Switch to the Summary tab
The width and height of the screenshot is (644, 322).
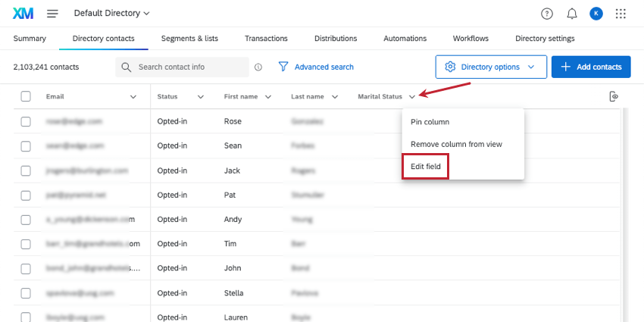pos(30,39)
